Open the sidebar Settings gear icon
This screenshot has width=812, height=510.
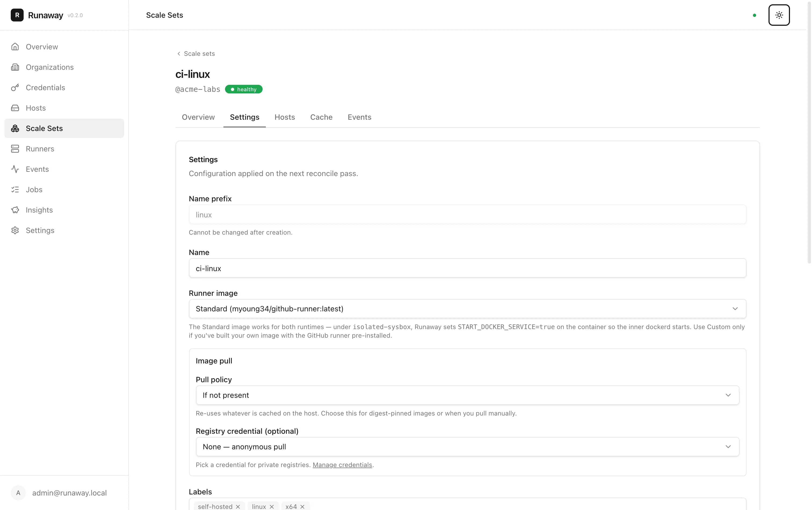coord(15,230)
